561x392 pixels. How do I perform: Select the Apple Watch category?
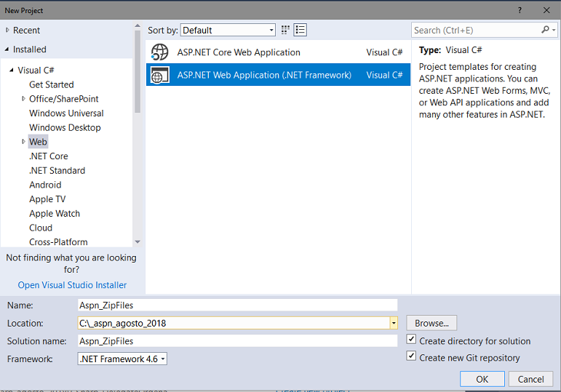(55, 214)
